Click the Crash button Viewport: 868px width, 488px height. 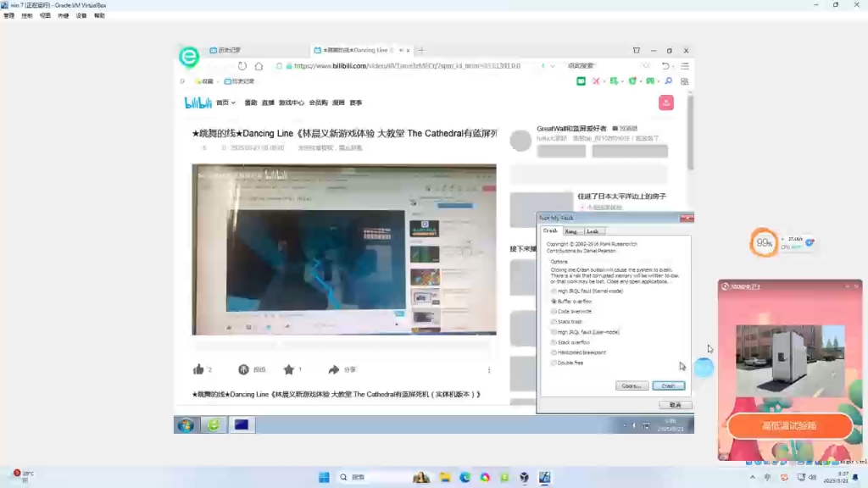click(669, 385)
